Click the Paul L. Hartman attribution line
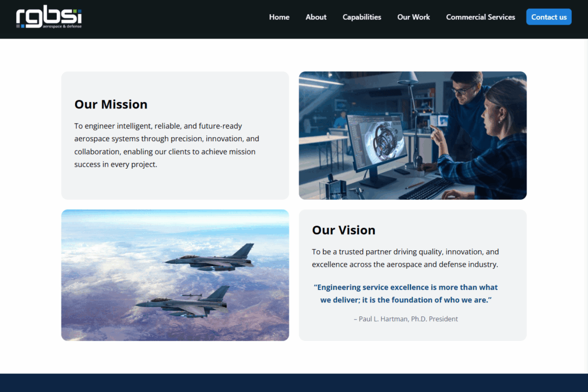588x392 pixels. [405, 319]
